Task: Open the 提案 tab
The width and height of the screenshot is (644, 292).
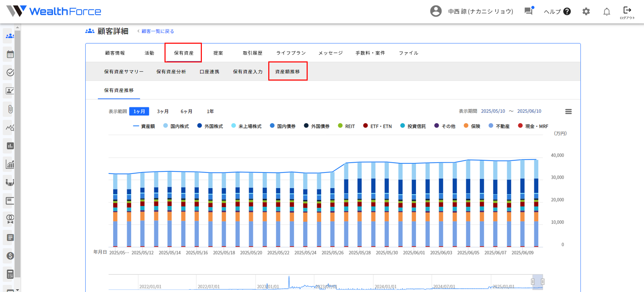Action: point(218,53)
